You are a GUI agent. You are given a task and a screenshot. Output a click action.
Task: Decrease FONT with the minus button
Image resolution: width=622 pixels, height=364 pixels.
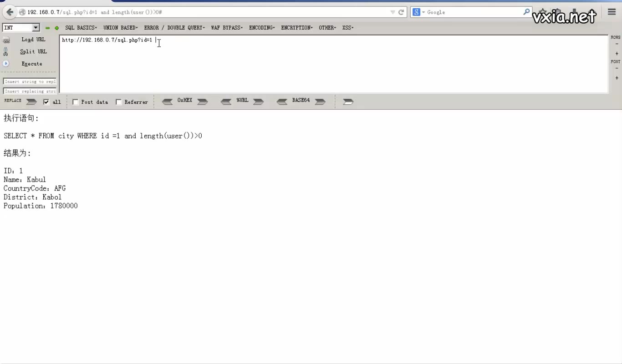click(x=617, y=68)
